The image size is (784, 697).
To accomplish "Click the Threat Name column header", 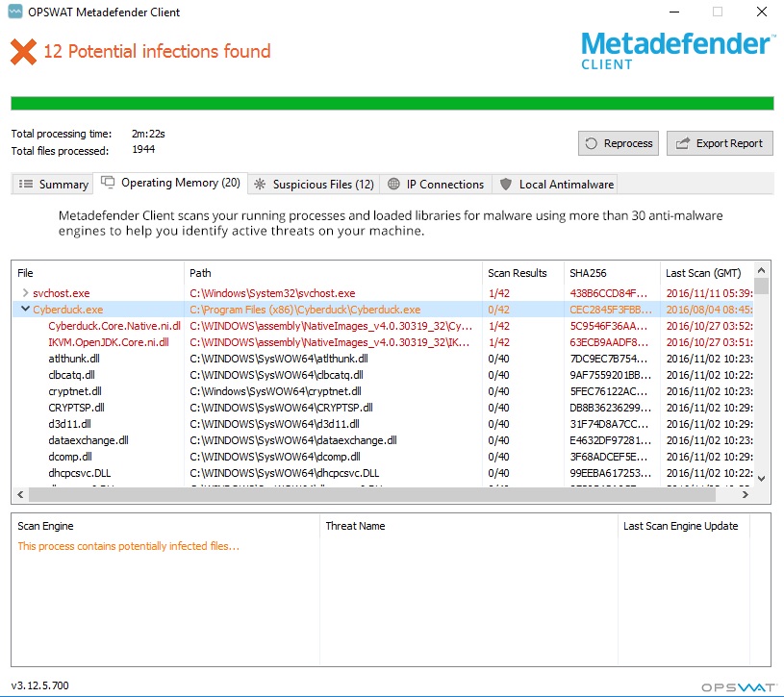I will (x=468, y=526).
